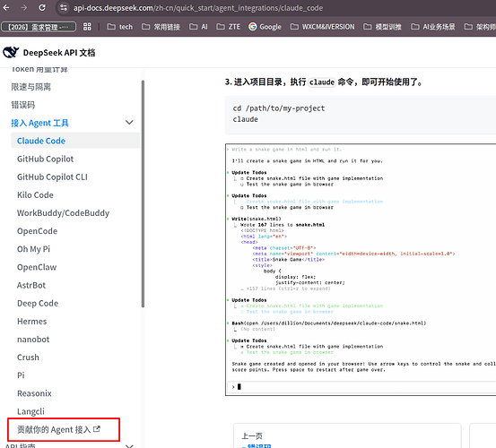Click the sidebar vertical scrollbar
Viewport: 496px width, 448px height.
[x=143, y=194]
